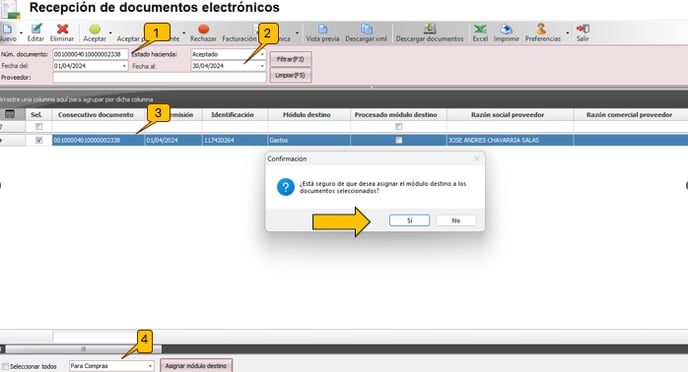Click into the Proveedor input field
The image size is (688, 372).
(x=159, y=77)
